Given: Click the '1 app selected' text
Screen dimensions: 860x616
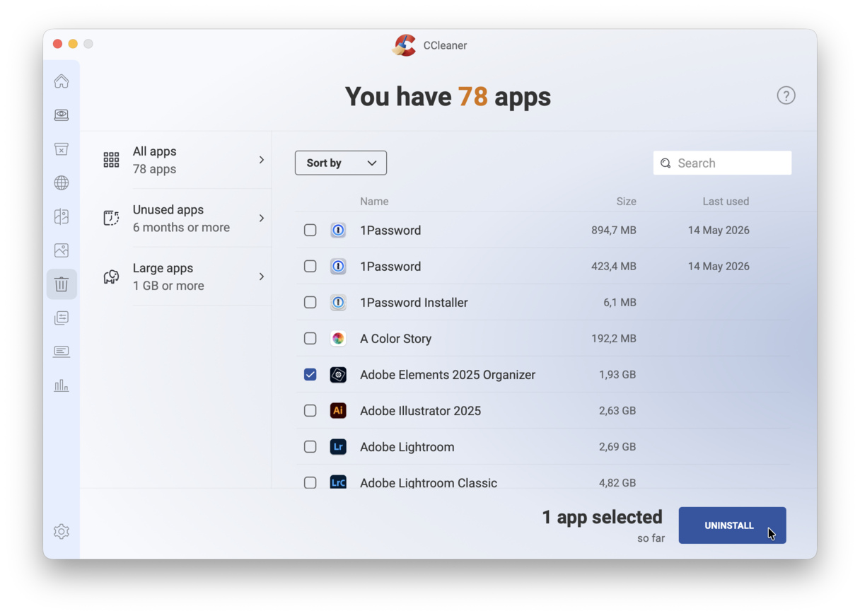Looking at the screenshot, I should click(603, 517).
